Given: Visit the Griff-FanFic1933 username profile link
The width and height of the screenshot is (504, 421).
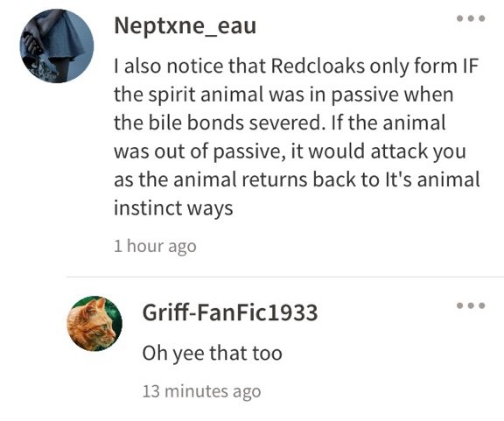Looking at the screenshot, I should (x=230, y=312).
